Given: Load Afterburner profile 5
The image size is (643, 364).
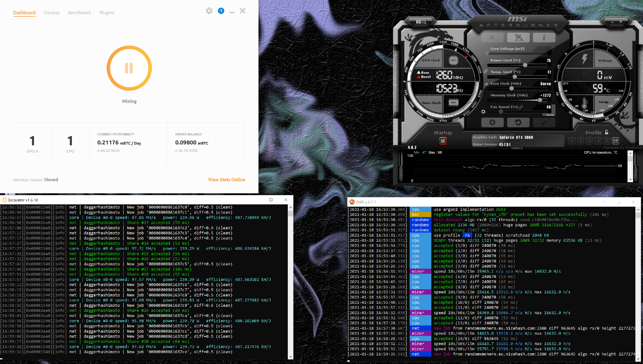Looking at the screenshot, I should pyautogui.click(x=607, y=141).
